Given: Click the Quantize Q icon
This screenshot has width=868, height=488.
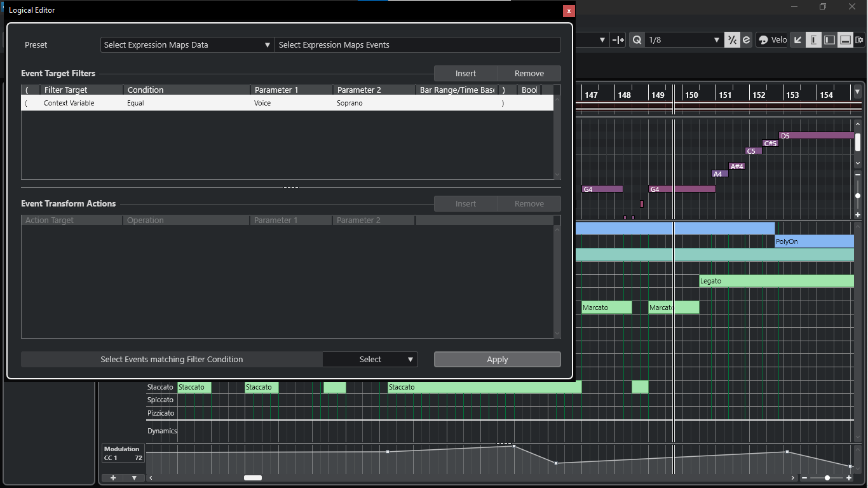Looking at the screenshot, I should tap(637, 40).
